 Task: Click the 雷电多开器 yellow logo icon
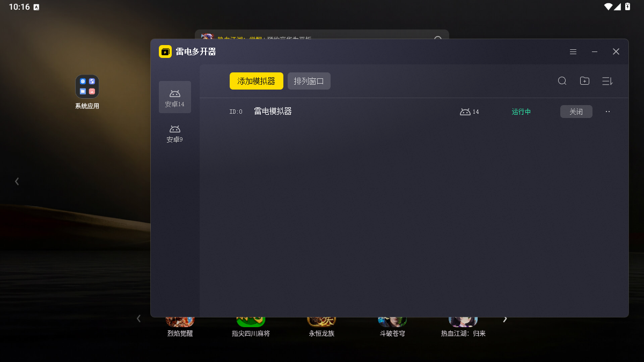tap(165, 51)
